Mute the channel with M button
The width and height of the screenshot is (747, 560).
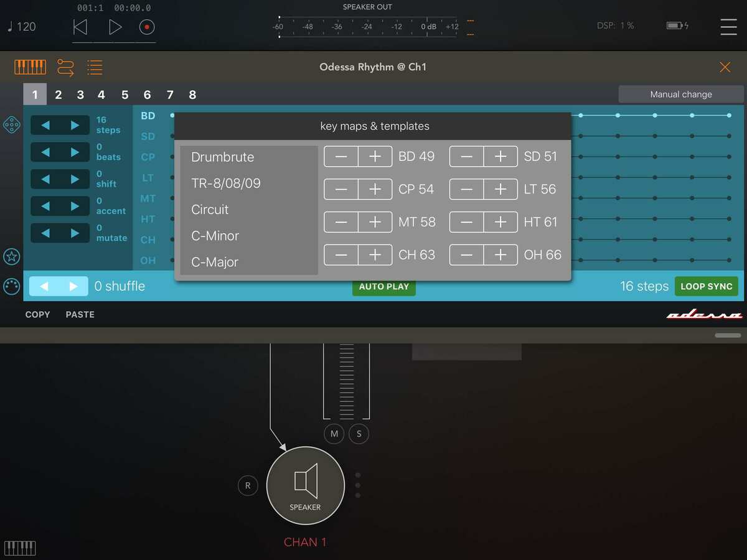point(334,434)
